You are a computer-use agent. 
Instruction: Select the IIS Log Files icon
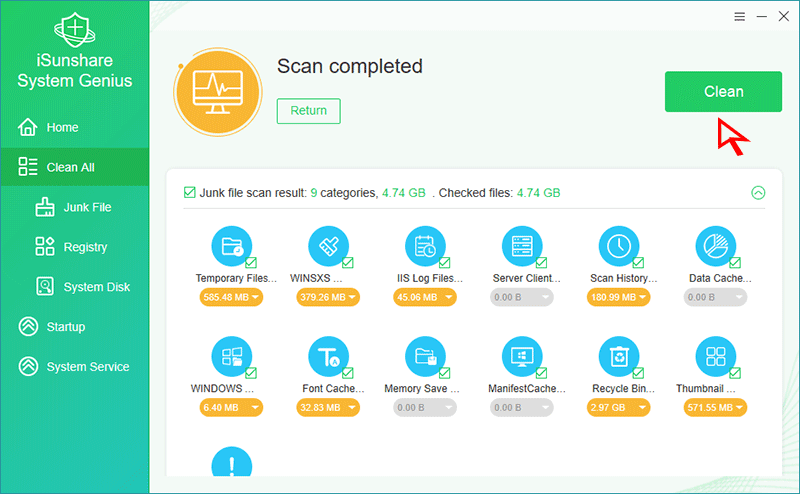pos(424,246)
